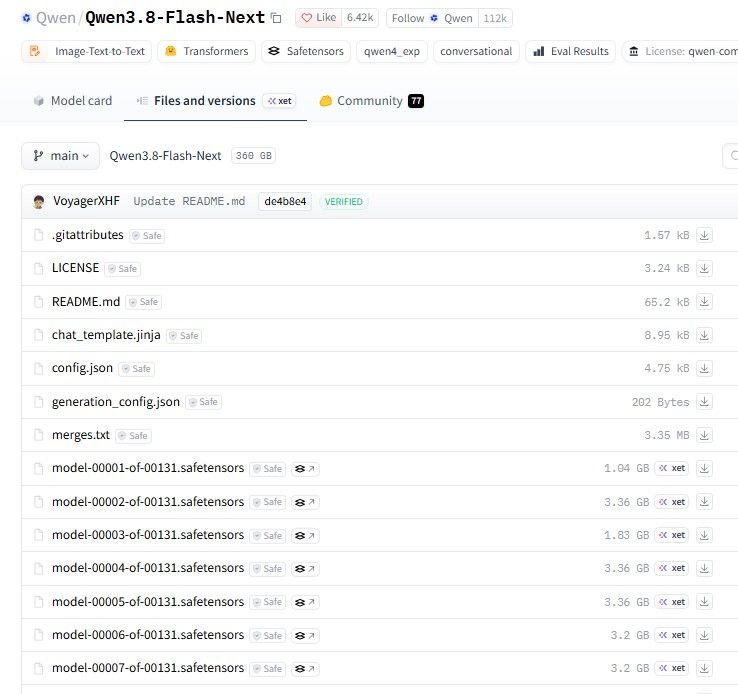Viewport: 738px width, 694px height.
Task: Open the config.json file
Action: tap(82, 368)
